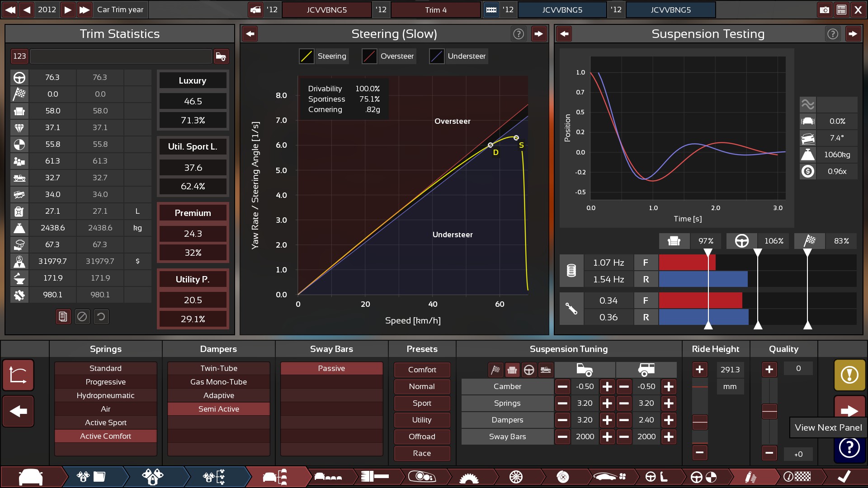Viewport: 868px width, 488px height.
Task: Switch Suspension Testing to next panel
Action: coord(853,34)
